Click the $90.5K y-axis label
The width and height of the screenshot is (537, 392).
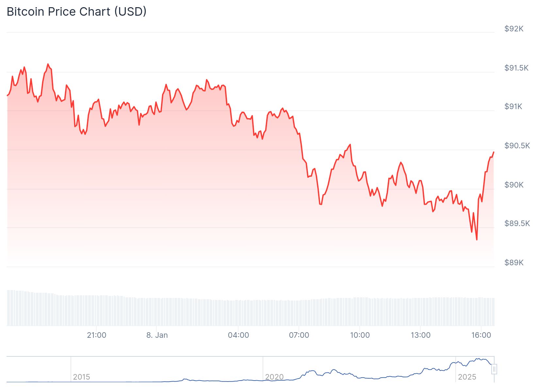pyautogui.click(x=517, y=146)
